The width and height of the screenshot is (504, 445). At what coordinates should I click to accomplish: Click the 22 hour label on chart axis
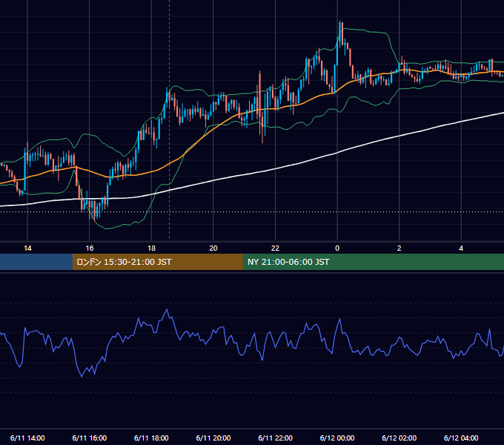[x=275, y=248]
